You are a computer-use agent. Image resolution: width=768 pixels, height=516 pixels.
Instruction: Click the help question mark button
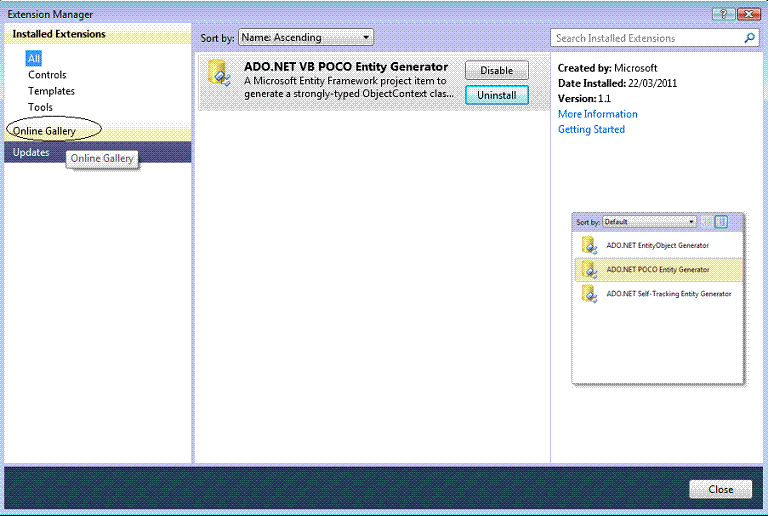click(723, 14)
